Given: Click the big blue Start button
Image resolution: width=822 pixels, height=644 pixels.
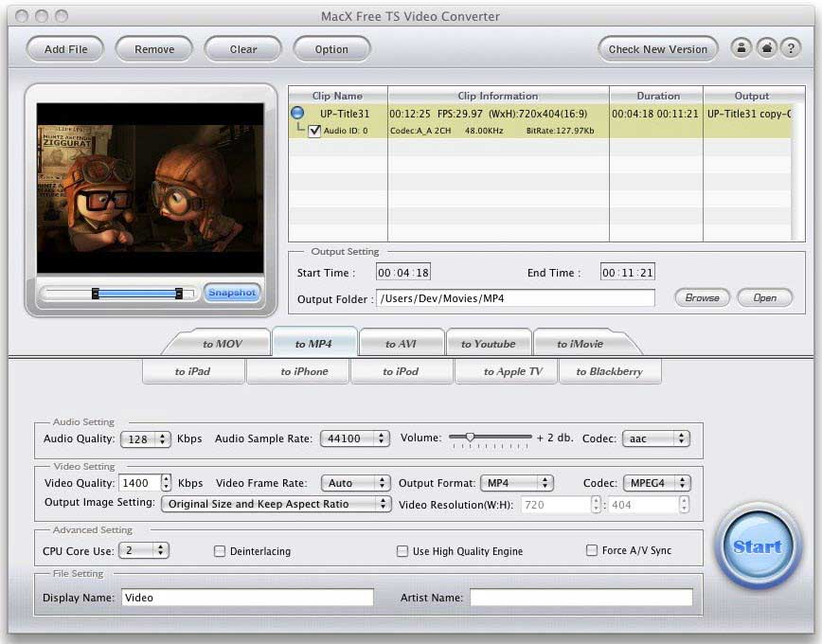Looking at the screenshot, I should pos(758,546).
